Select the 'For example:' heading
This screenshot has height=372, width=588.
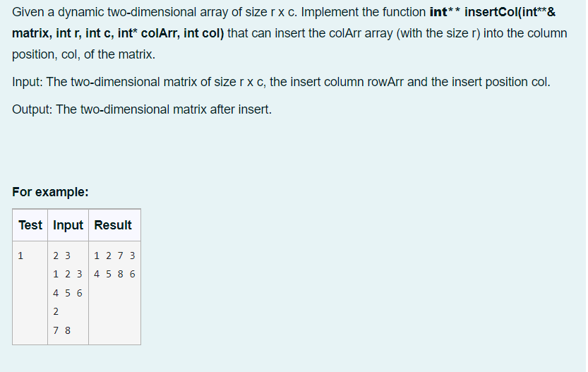pyautogui.click(x=50, y=192)
